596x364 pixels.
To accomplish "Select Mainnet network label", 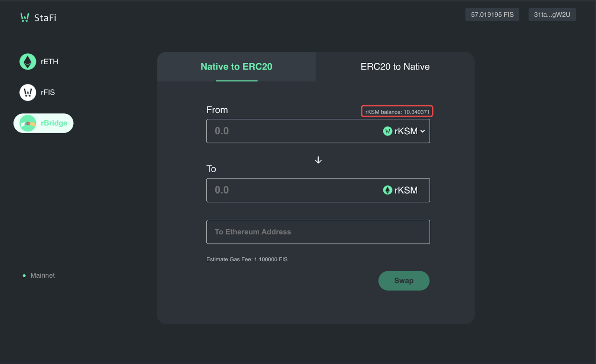I will pos(42,275).
